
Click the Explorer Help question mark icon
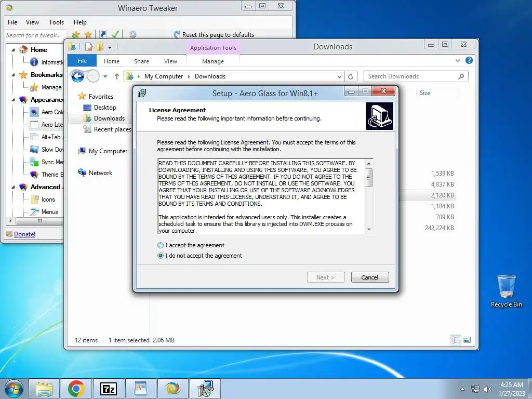[x=469, y=60]
